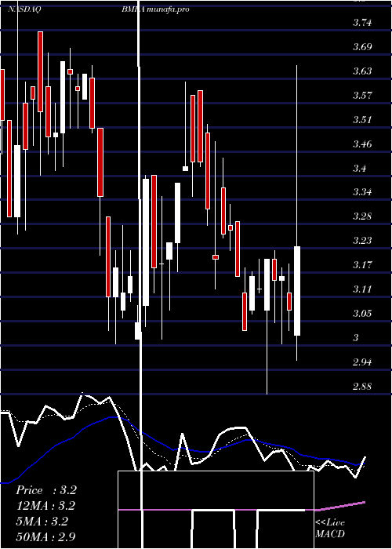
Task: Click the 5MA : 3.2 readout
Action: tap(42, 522)
